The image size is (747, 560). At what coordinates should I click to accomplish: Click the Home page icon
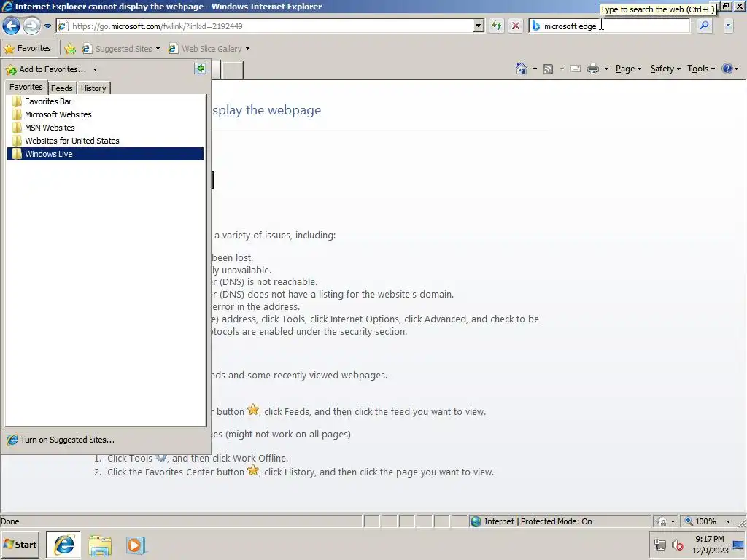point(521,69)
